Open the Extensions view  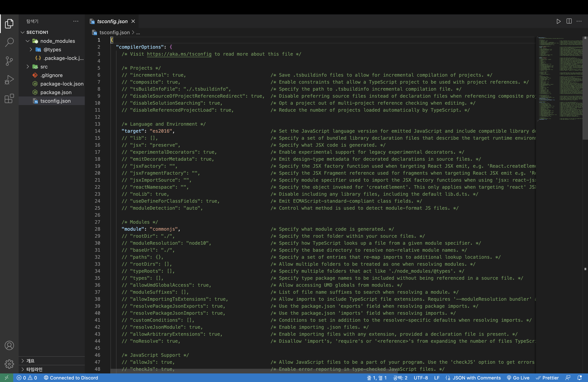[9, 99]
